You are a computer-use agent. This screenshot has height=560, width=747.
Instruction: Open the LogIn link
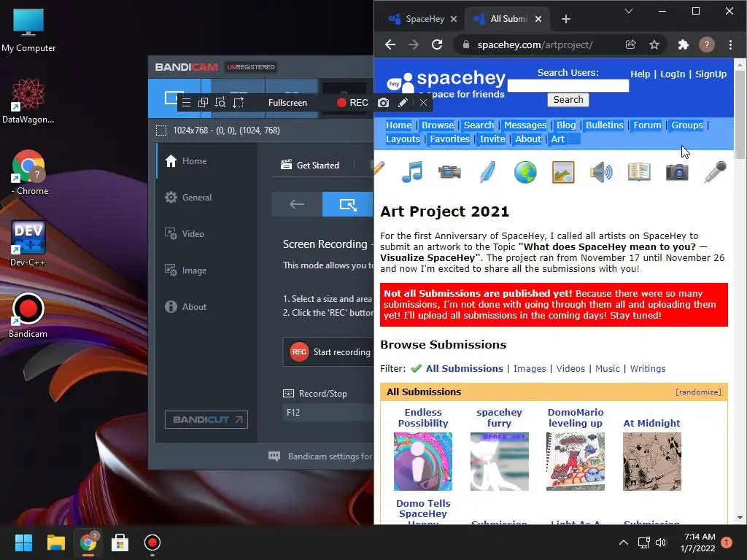point(672,74)
